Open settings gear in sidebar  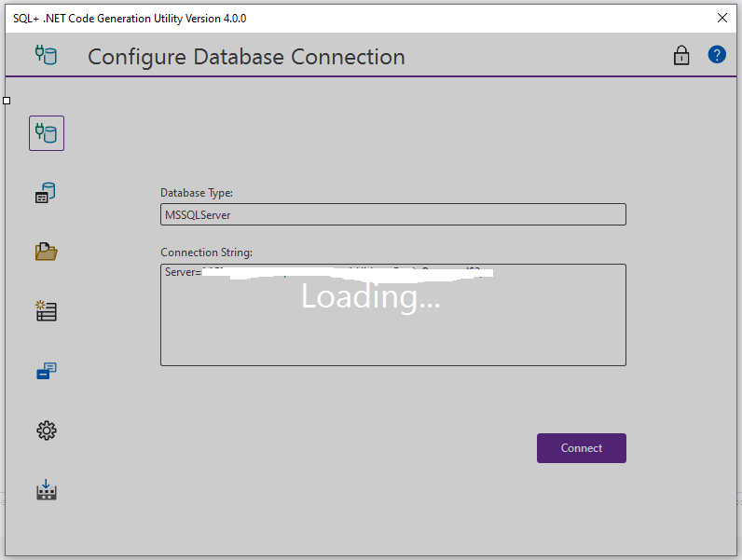click(46, 430)
